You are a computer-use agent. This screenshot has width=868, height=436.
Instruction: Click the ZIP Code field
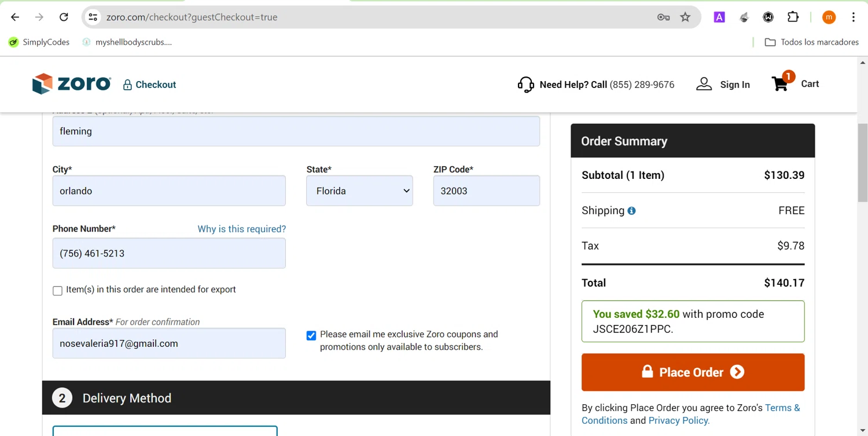pyautogui.click(x=487, y=190)
